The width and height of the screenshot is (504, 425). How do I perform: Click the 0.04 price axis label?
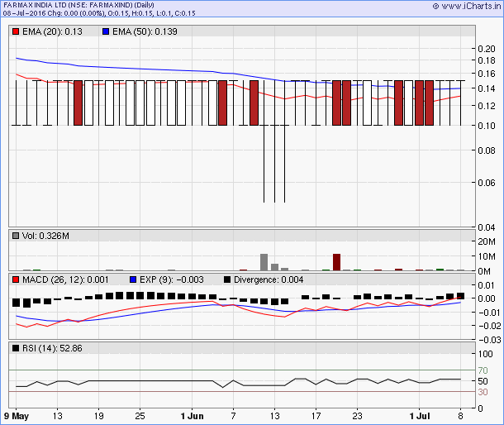coord(487,227)
